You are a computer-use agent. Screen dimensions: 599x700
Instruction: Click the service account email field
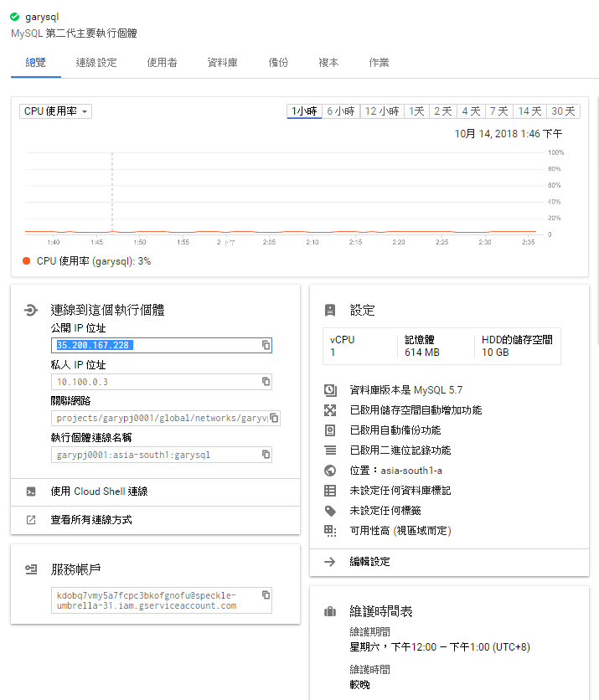pyautogui.click(x=161, y=600)
